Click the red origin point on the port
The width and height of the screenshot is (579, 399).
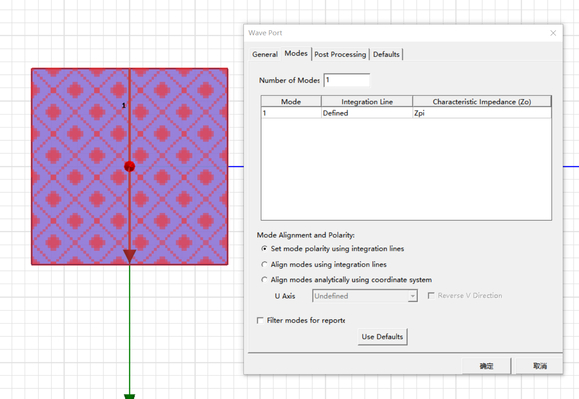tap(129, 166)
